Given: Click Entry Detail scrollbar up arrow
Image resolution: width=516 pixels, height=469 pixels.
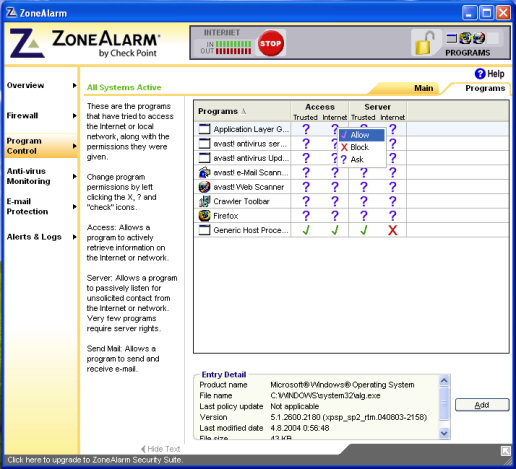Looking at the screenshot, I should (444, 380).
